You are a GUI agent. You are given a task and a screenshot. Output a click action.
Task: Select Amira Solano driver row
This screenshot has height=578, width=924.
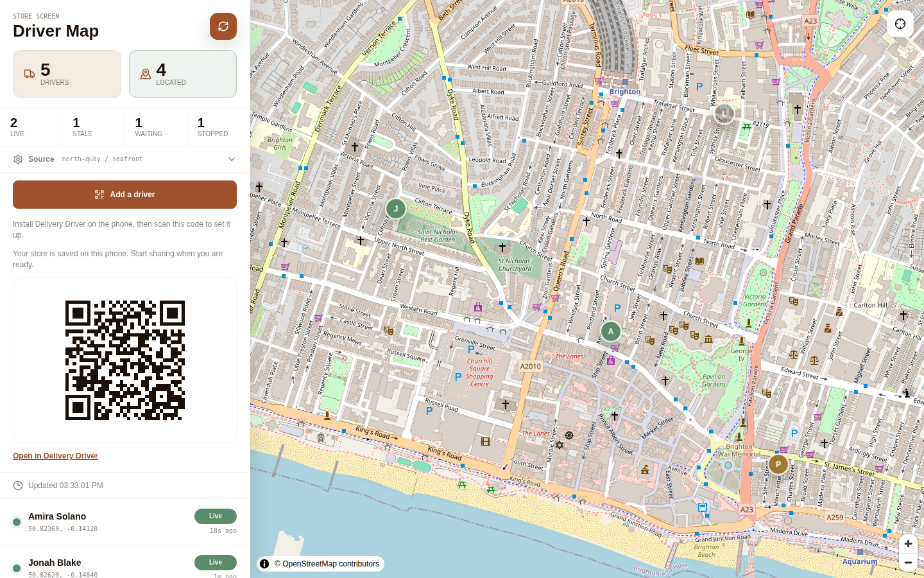[124, 522]
